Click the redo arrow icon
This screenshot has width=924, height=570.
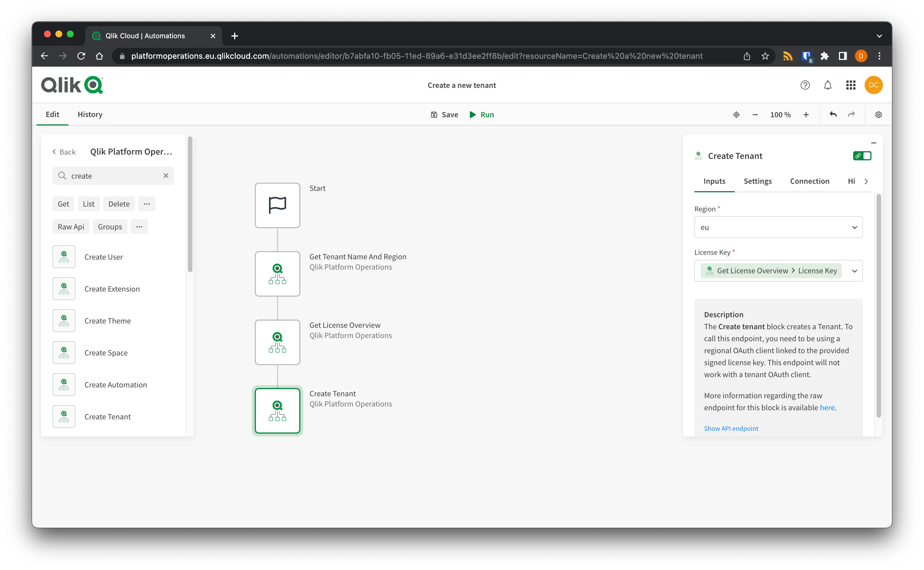(x=851, y=114)
